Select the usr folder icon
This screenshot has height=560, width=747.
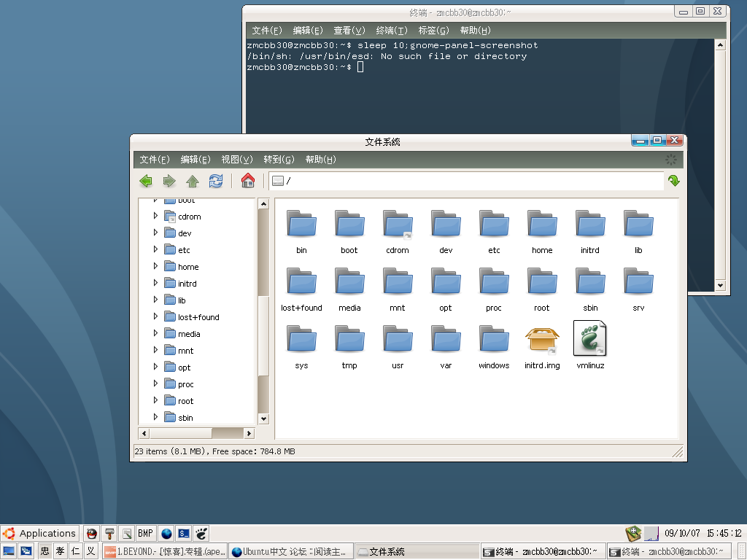[398, 338]
